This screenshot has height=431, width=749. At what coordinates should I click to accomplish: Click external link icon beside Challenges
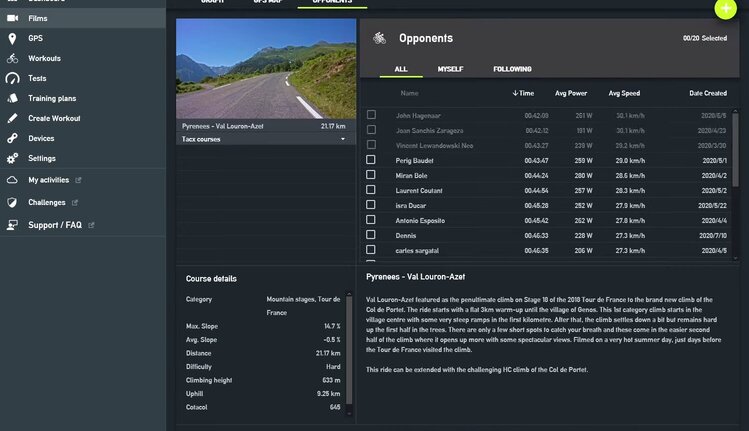click(75, 203)
